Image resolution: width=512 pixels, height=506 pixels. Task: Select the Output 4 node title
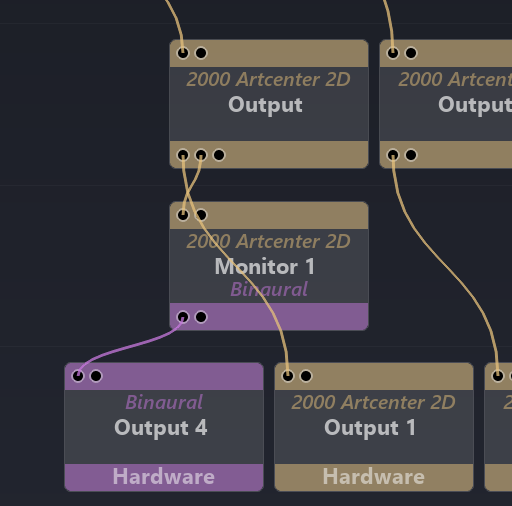161,428
